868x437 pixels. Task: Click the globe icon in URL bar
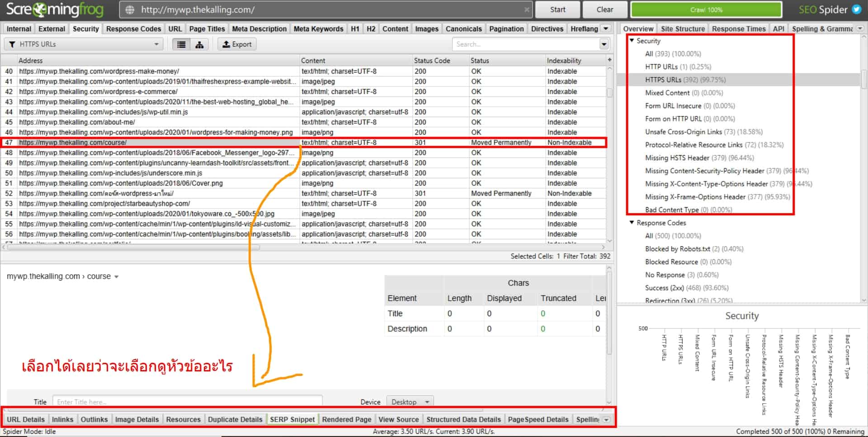click(130, 9)
